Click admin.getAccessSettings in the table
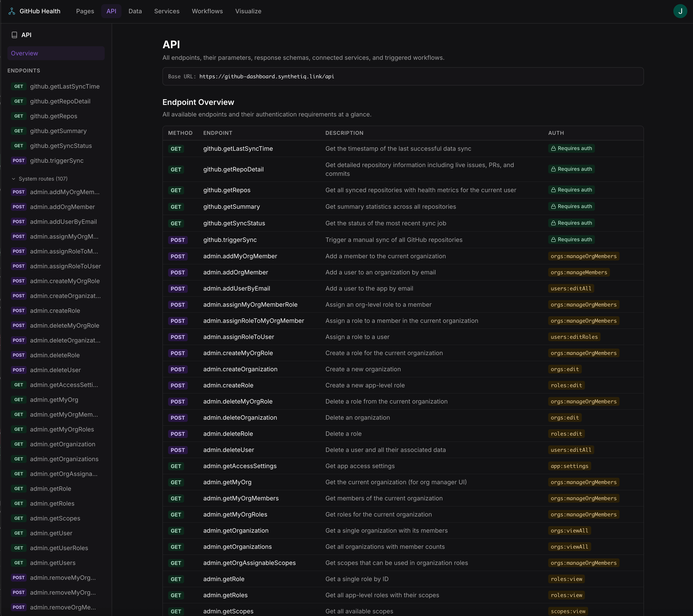 coord(240,466)
